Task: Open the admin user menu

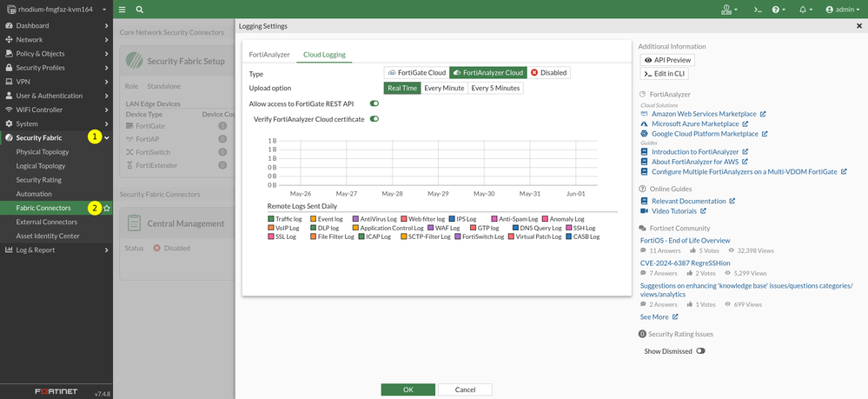Action: coord(843,10)
